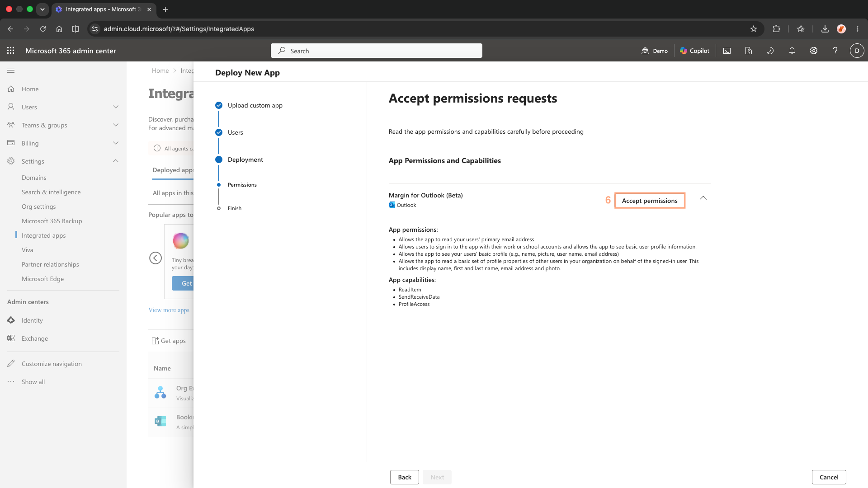The height and width of the screenshot is (488, 868).
Task: Click Name column header
Action: coord(162,368)
